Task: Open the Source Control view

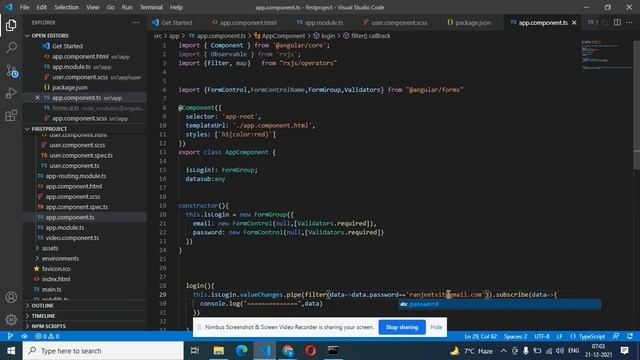Action: (11, 71)
